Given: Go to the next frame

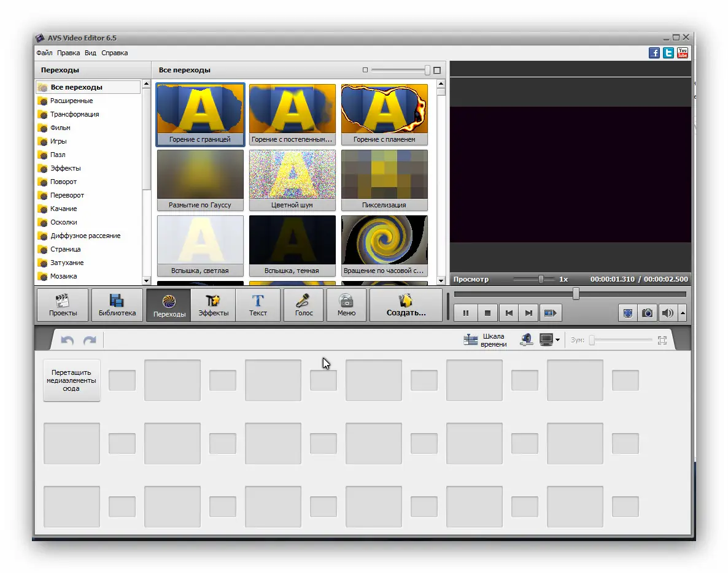Looking at the screenshot, I should click(x=529, y=313).
